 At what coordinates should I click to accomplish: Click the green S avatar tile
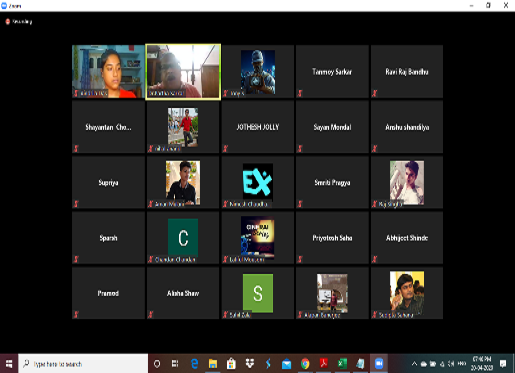(x=258, y=293)
